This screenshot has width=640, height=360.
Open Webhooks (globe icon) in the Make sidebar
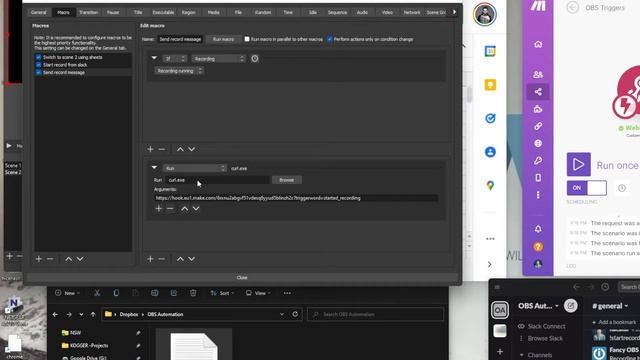[538, 143]
